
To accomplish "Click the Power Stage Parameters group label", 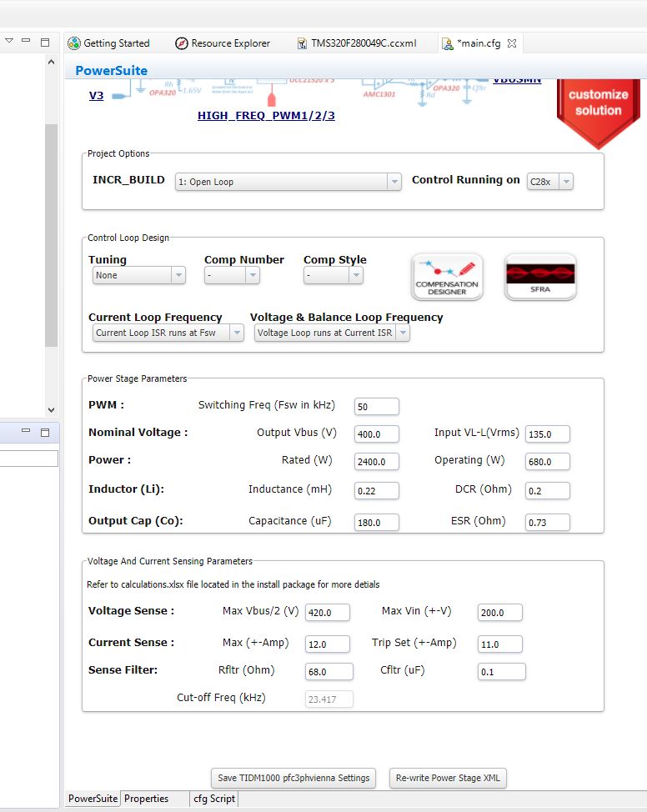I will point(137,378).
